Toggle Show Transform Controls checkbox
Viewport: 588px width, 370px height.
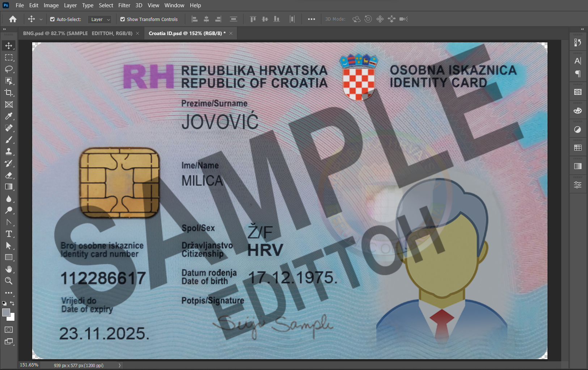tap(123, 20)
